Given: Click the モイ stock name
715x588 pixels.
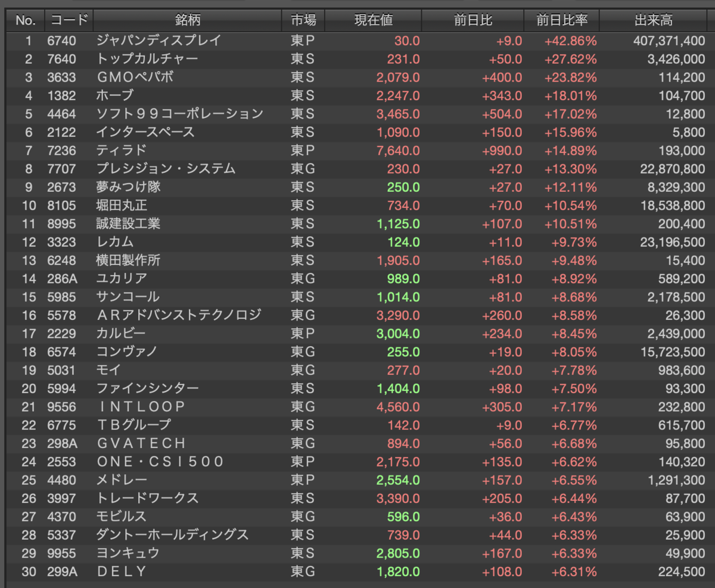Looking at the screenshot, I should coord(108,370).
